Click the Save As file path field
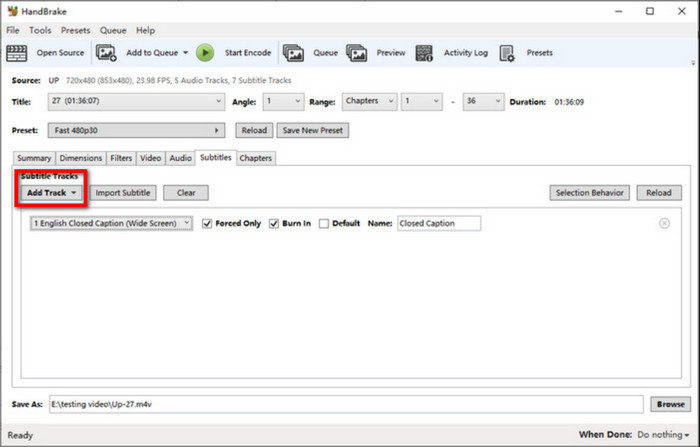The height and width of the screenshot is (447, 700). coord(346,404)
